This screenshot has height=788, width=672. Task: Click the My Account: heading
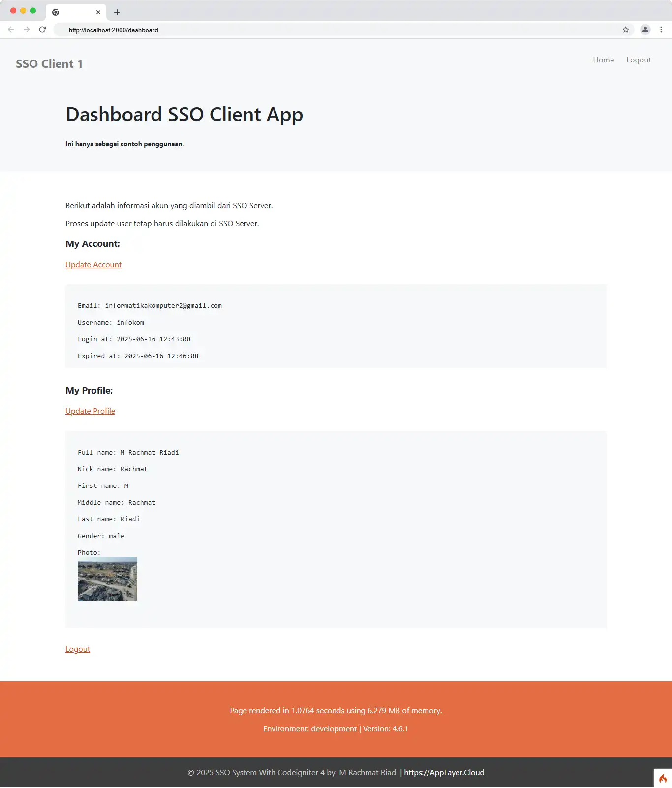coord(92,244)
